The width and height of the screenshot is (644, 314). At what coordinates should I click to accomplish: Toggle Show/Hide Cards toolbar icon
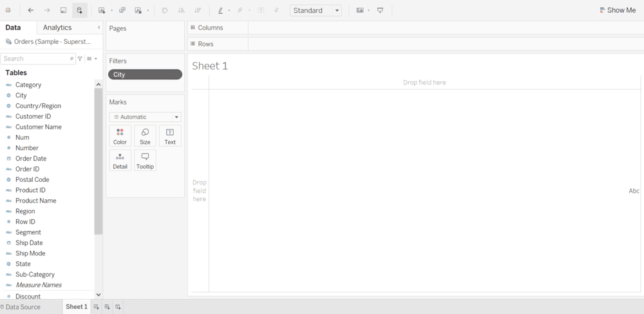(x=360, y=10)
